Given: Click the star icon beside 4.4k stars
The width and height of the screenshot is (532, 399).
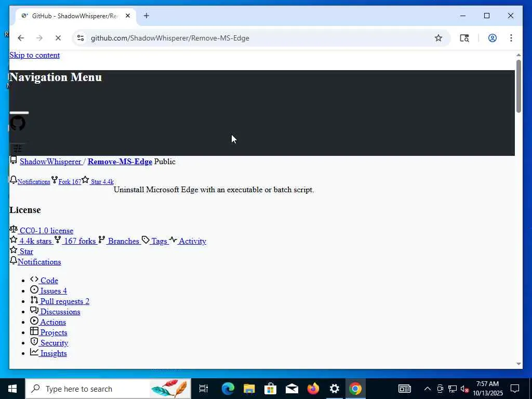Looking at the screenshot, I should 14,240.
